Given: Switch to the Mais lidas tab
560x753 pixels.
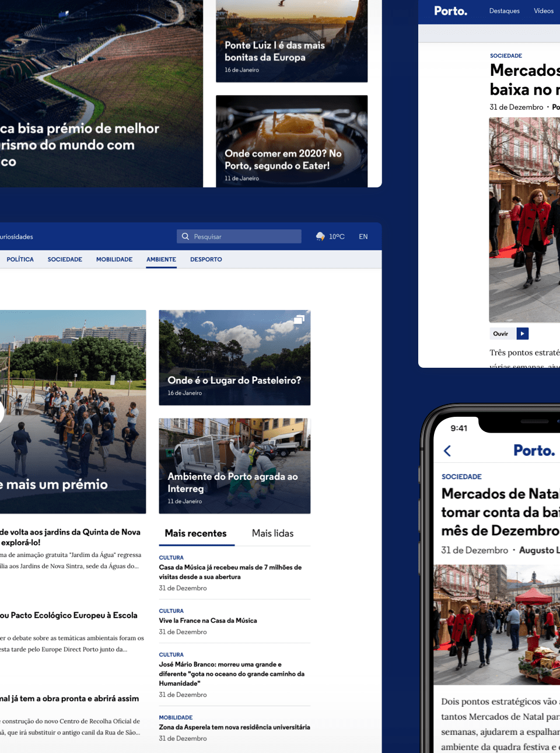Looking at the screenshot, I should pyautogui.click(x=272, y=533).
